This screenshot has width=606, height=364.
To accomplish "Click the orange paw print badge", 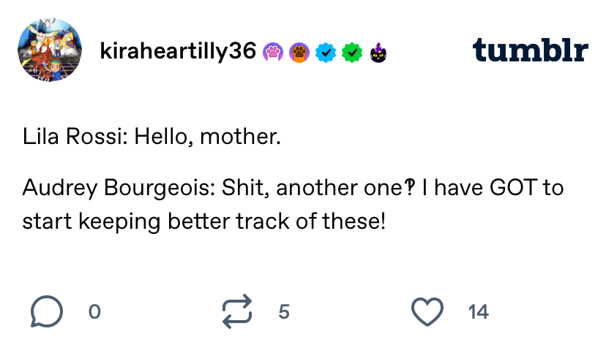I will click(299, 53).
